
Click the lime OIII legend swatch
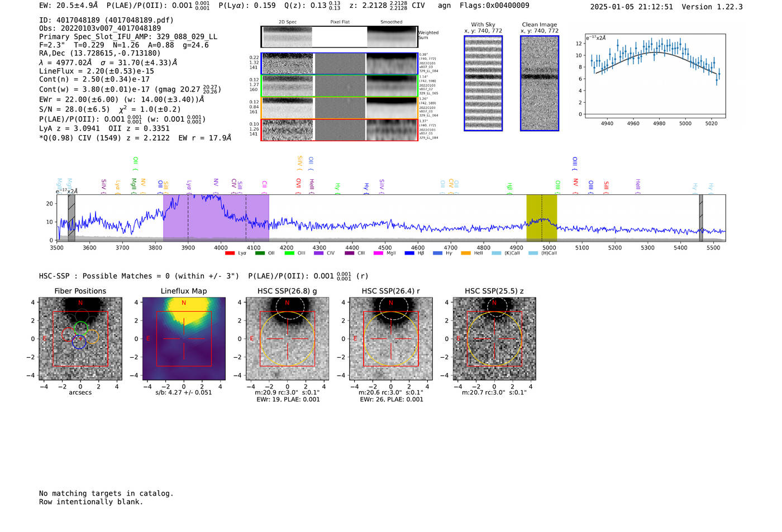tap(289, 253)
